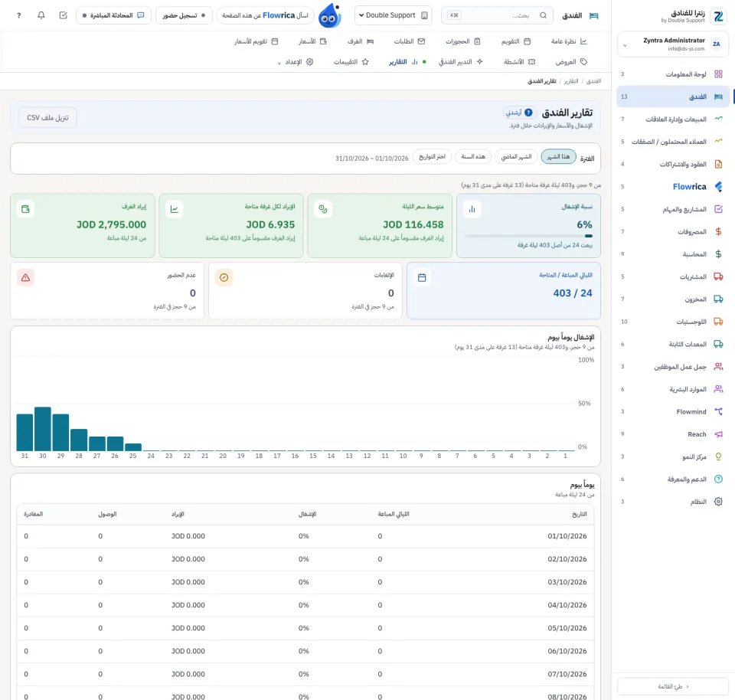Toggle the تسجيل حضور check-in button
Image resolution: width=735 pixels, height=700 pixels.
[184, 15]
